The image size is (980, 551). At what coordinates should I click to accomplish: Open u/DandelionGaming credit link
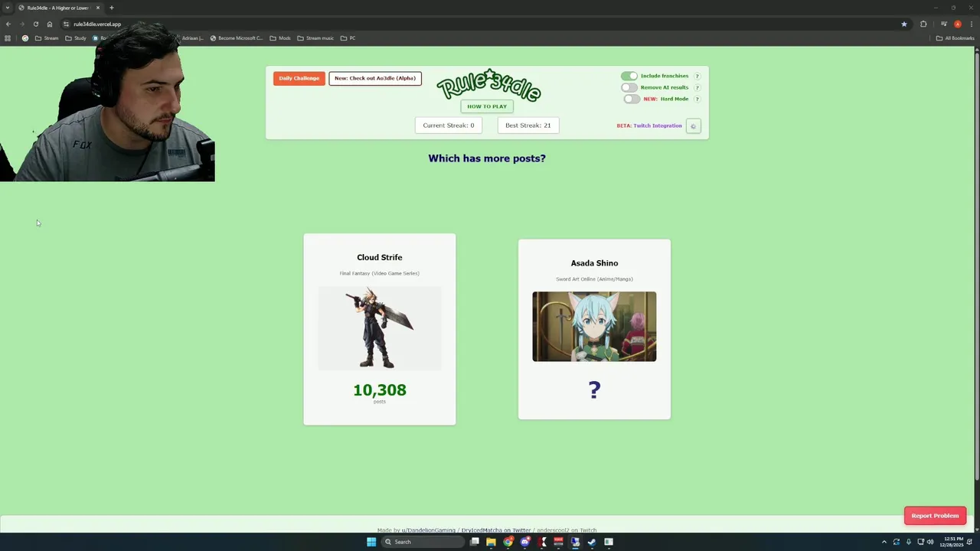click(x=428, y=530)
